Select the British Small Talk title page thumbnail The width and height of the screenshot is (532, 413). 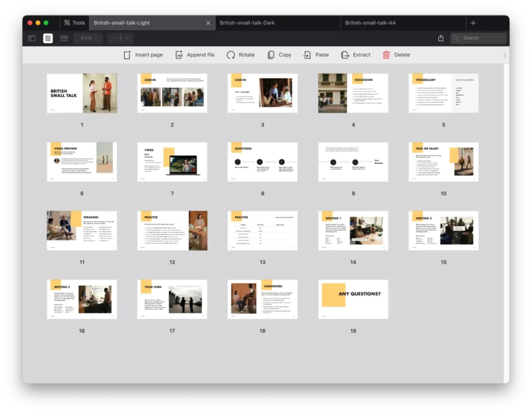82,93
